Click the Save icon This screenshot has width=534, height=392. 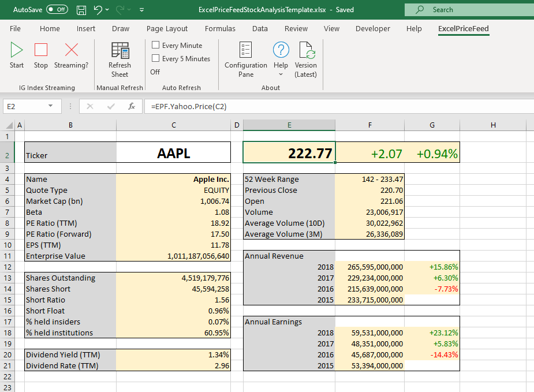pyautogui.click(x=81, y=9)
